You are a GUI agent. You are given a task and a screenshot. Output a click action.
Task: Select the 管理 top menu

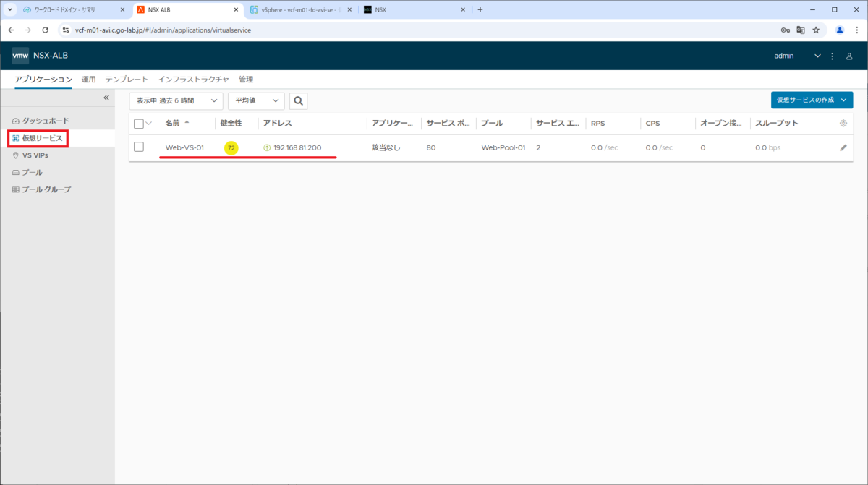coord(246,80)
